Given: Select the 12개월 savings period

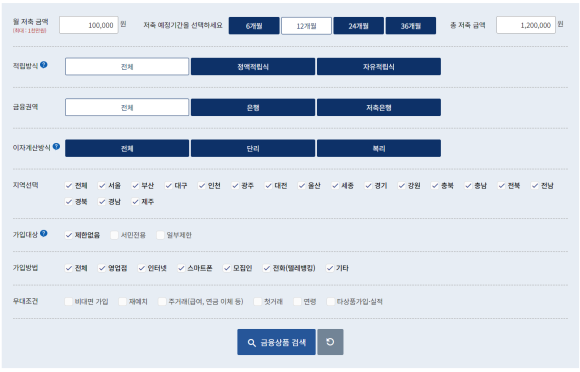Looking at the screenshot, I should (306, 26).
